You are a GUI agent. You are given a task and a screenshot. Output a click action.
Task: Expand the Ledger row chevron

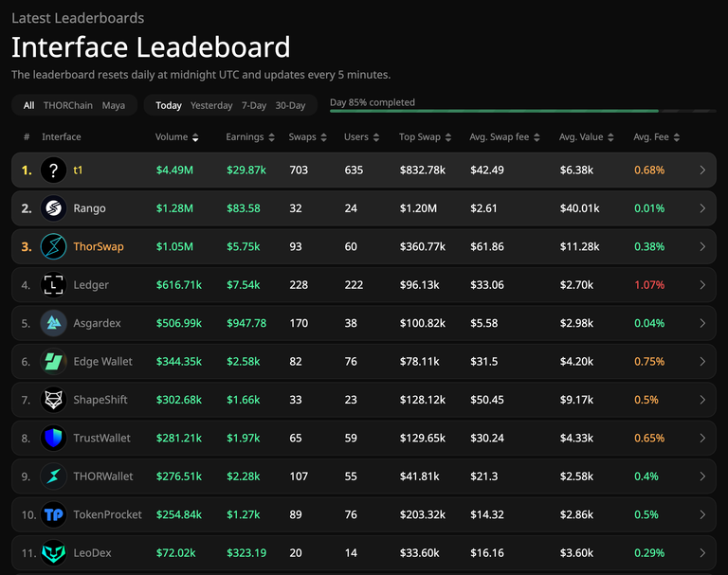702,285
